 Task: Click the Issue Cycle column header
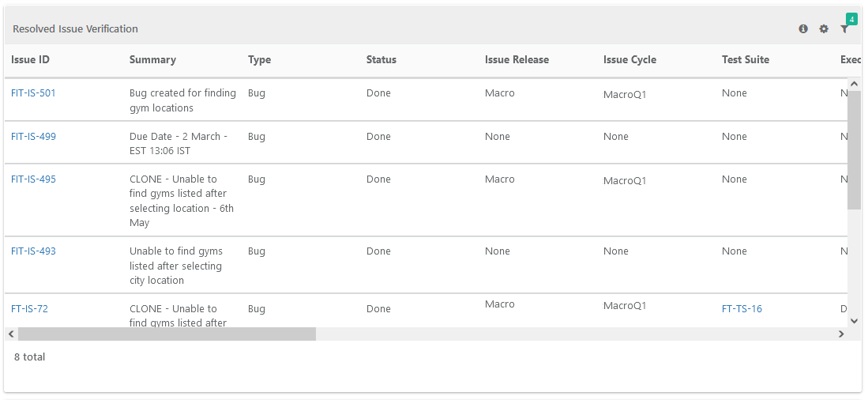tap(629, 60)
